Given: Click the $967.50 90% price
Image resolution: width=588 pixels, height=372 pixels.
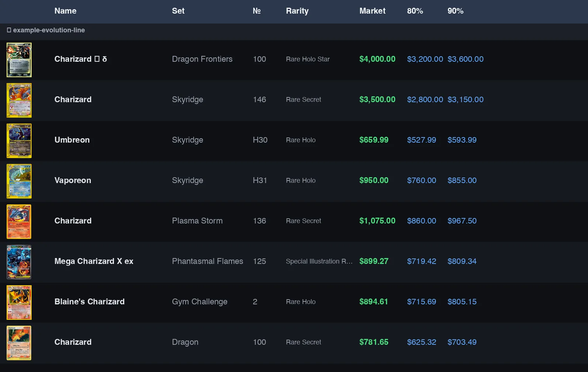Looking at the screenshot, I should click(x=462, y=221).
